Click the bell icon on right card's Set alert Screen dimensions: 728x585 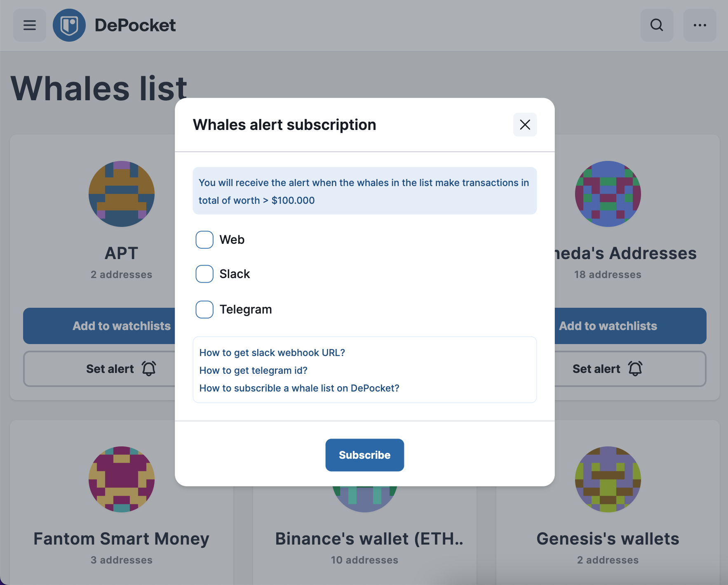click(x=635, y=368)
